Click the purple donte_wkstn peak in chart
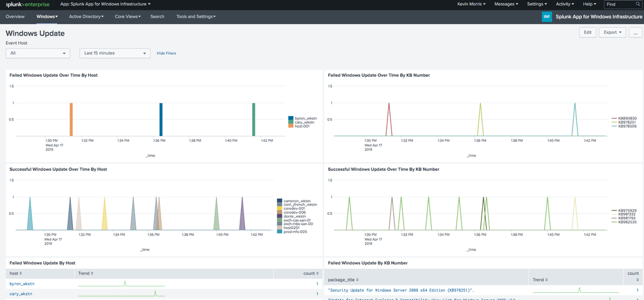The image size is (644, 300). tap(242, 214)
